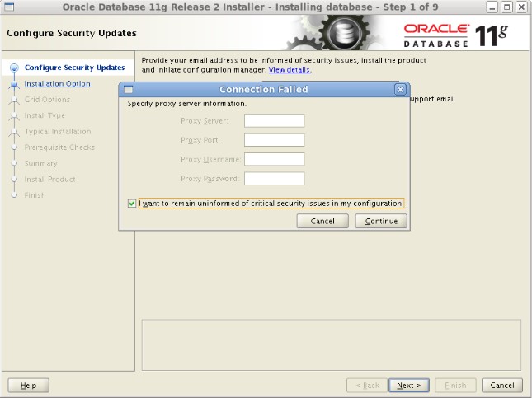The width and height of the screenshot is (532, 398).
Task: Open the Connection Failed dialog window menu icon
Action: [x=128, y=90]
